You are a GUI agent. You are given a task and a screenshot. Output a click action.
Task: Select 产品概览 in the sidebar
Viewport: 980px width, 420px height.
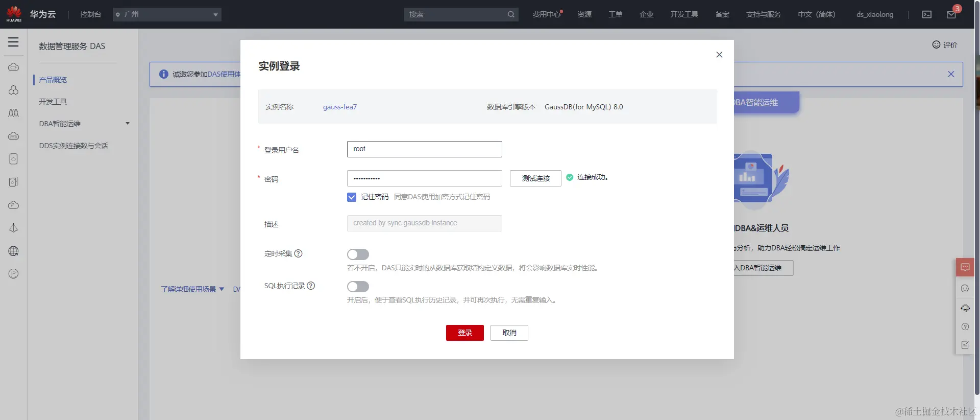pyautogui.click(x=53, y=80)
